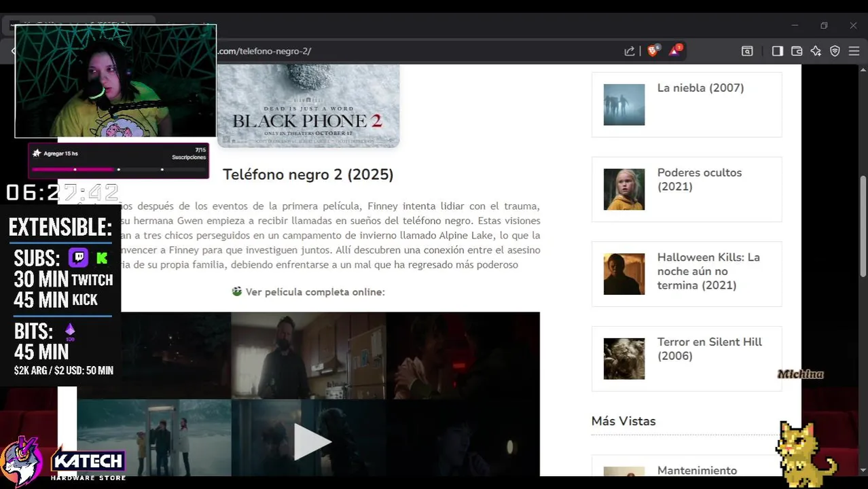Click the Brave VPN shield icon
Viewport: 868px width, 489px height.
pos(835,51)
